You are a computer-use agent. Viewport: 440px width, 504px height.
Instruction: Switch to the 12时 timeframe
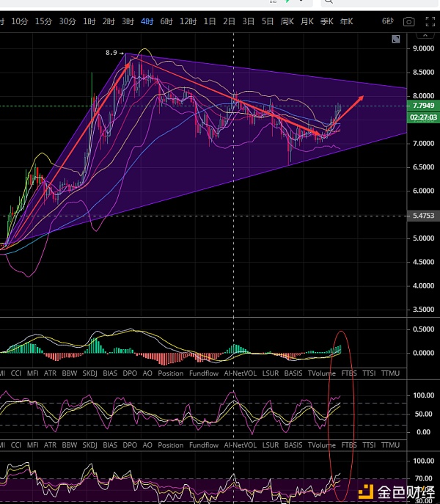(x=188, y=21)
